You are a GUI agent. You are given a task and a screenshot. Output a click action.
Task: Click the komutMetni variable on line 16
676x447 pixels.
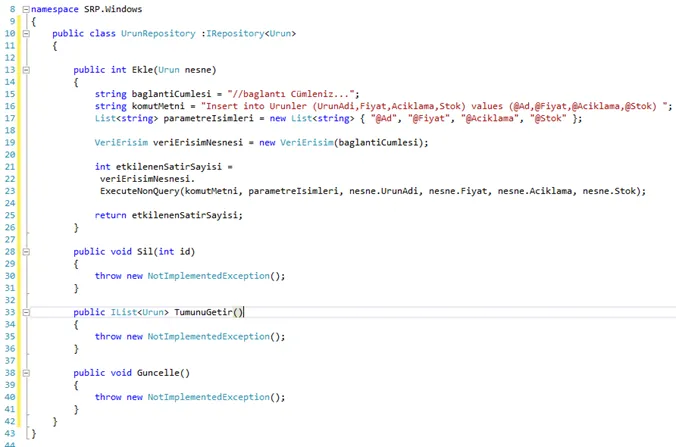tap(158, 106)
